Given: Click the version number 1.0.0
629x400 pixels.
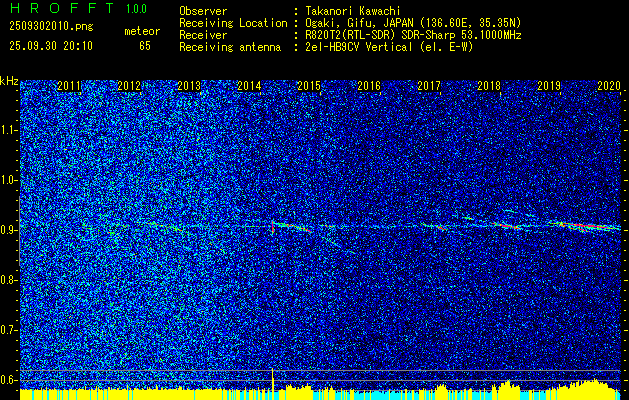Looking at the screenshot, I should pyautogui.click(x=136, y=8).
